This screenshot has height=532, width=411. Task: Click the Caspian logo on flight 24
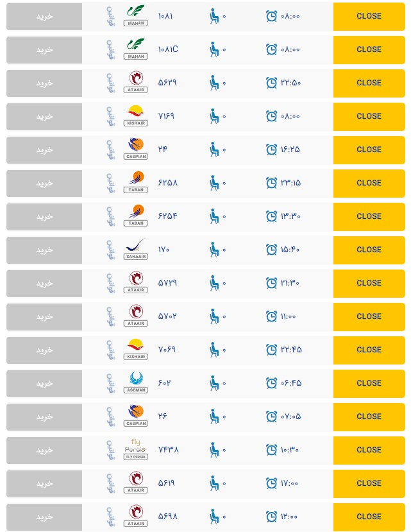click(136, 149)
